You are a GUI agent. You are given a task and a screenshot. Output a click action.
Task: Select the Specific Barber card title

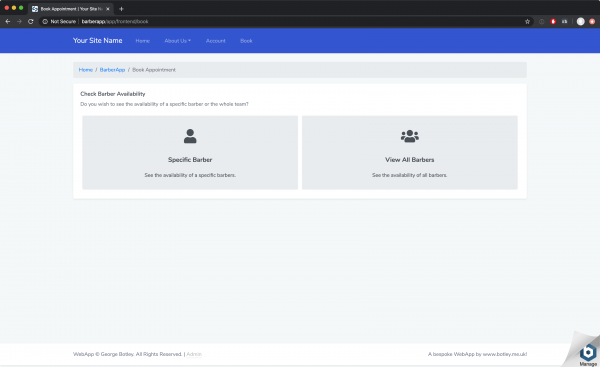tap(190, 160)
